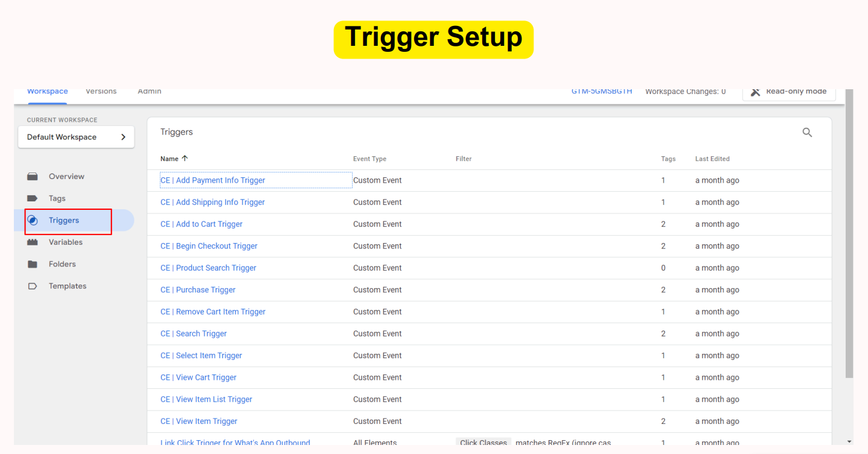
Task: Click the GTM-5GMSBGTH container ID link
Action: 602,92
